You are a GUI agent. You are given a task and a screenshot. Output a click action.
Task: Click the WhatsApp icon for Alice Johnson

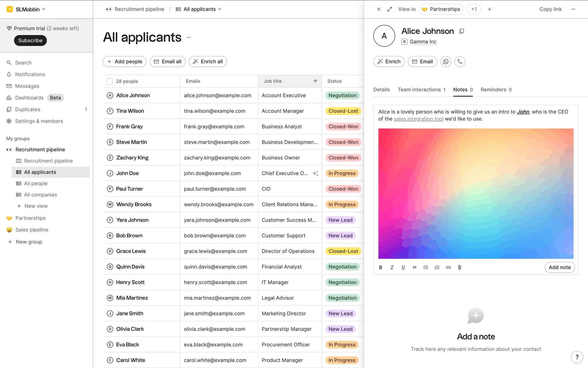coord(446,62)
